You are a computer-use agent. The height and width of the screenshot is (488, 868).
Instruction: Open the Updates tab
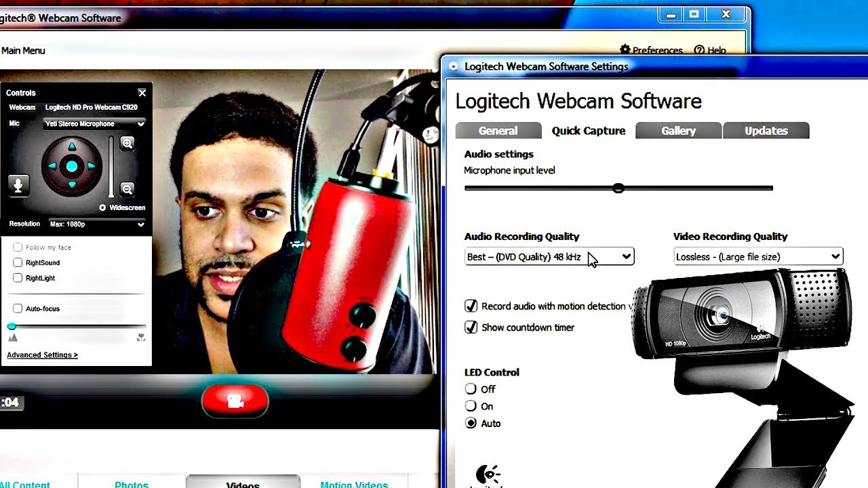click(x=766, y=131)
